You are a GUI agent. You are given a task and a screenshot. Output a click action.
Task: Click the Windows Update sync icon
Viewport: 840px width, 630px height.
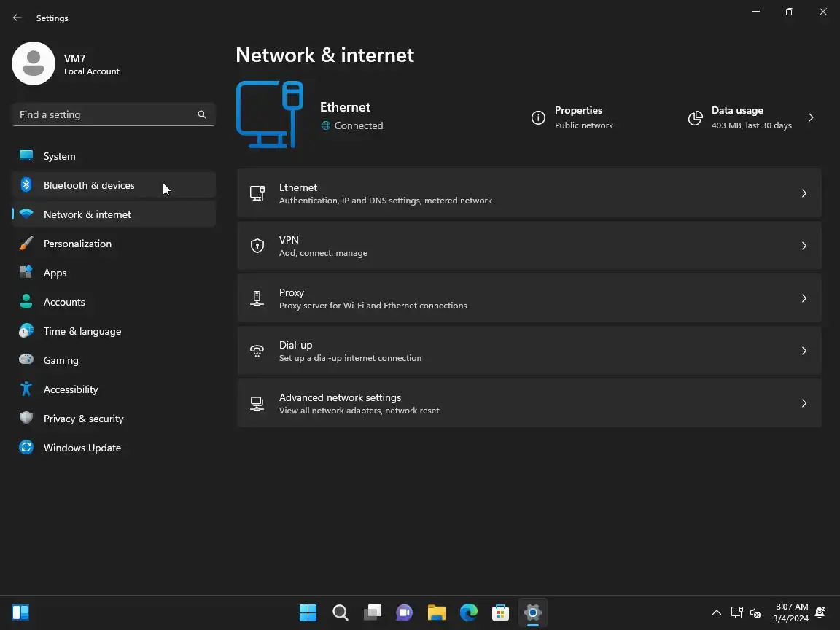pyautogui.click(x=26, y=448)
